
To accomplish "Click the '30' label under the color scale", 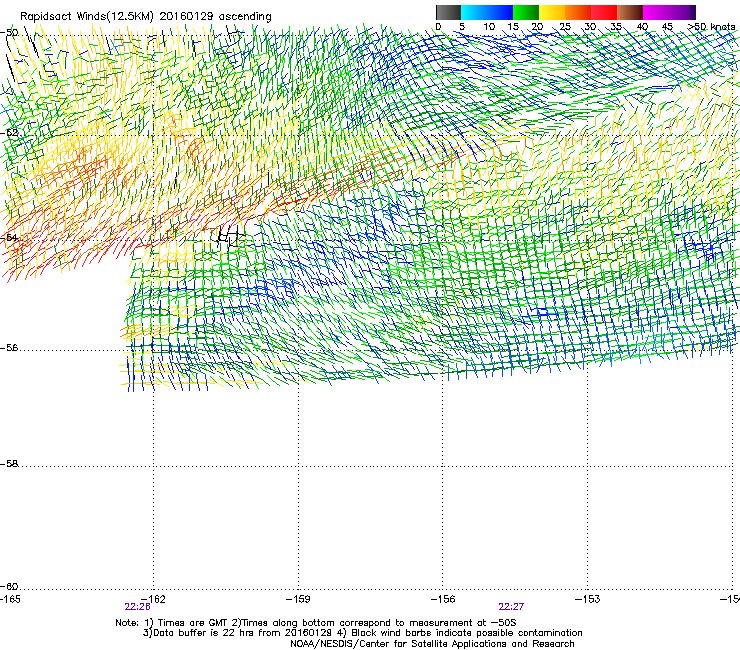I will (x=590, y=27).
